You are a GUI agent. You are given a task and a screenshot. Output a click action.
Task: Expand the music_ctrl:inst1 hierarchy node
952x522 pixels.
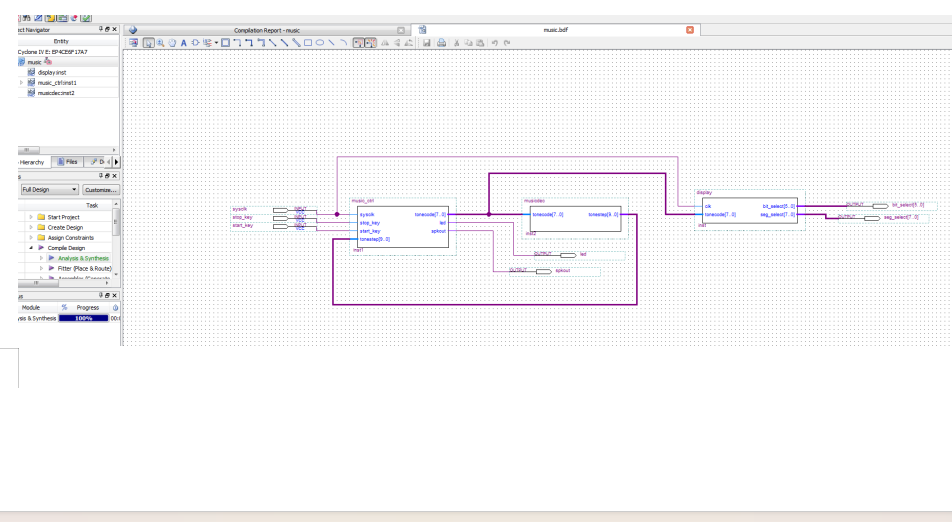[x=20, y=82]
